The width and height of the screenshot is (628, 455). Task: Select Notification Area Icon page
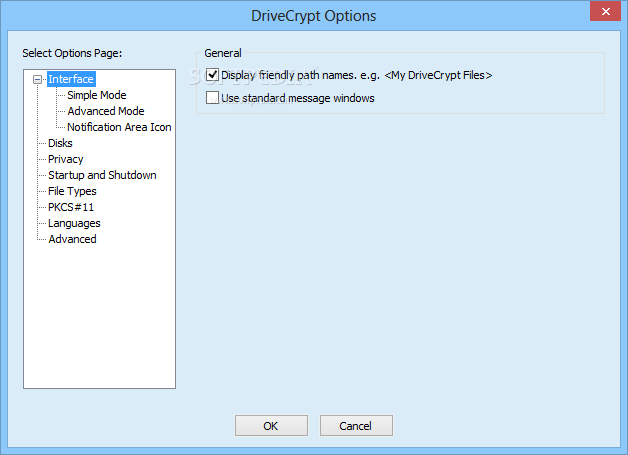coord(119,127)
